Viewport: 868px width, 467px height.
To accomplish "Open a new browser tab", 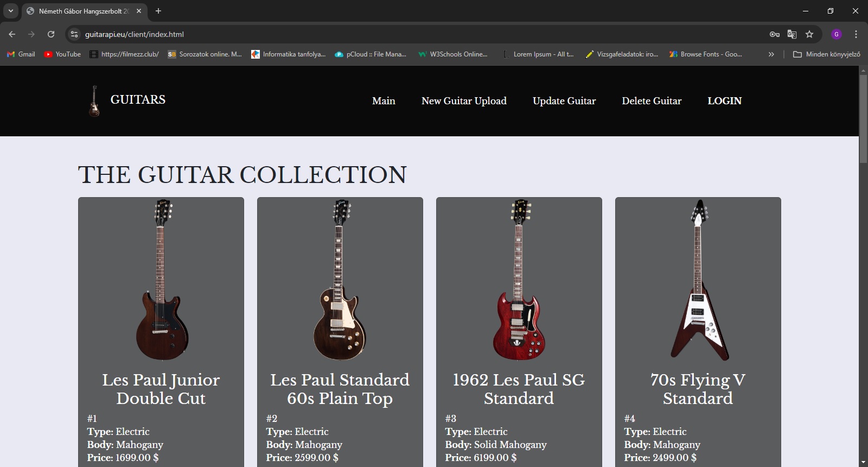I will tap(158, 11).
